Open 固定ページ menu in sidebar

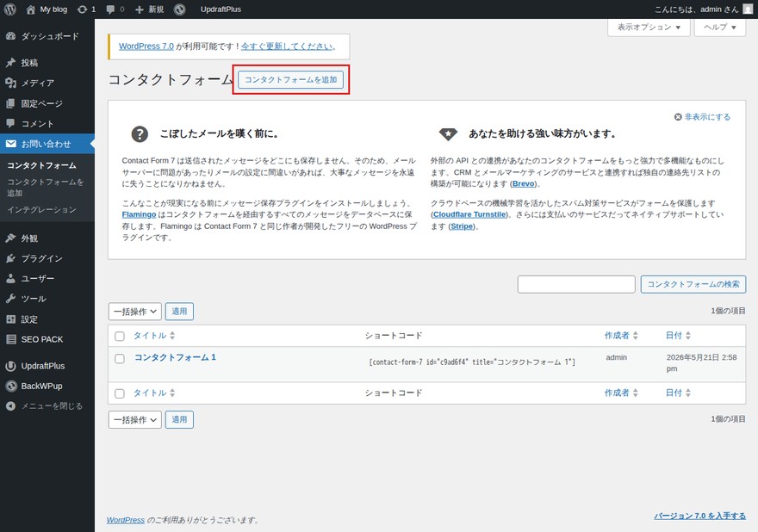tap(47, 103)
